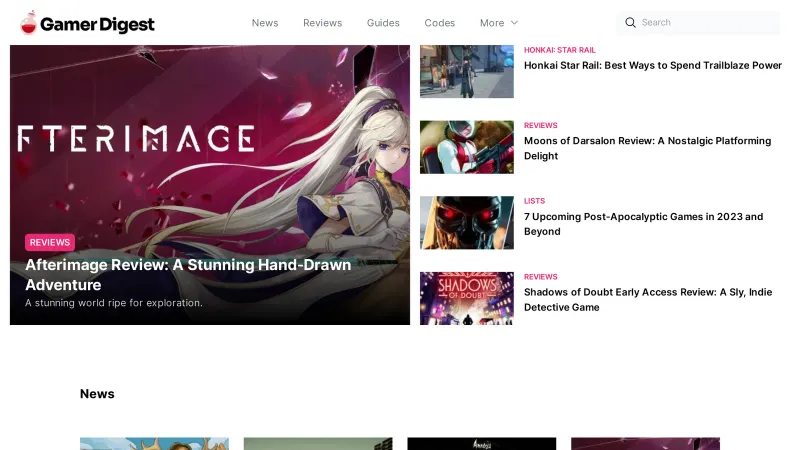This screenshot has height=450, width=800.
Task: Click the Honkai Star Rail article thumbnail
Action: [x=466, y=71]
